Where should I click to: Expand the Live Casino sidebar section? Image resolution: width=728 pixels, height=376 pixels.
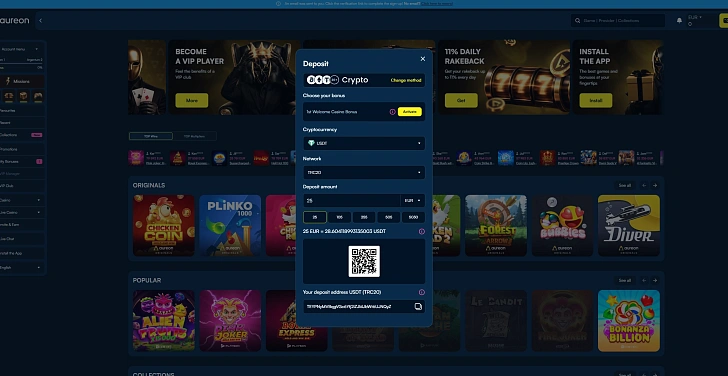coord(21,212)
